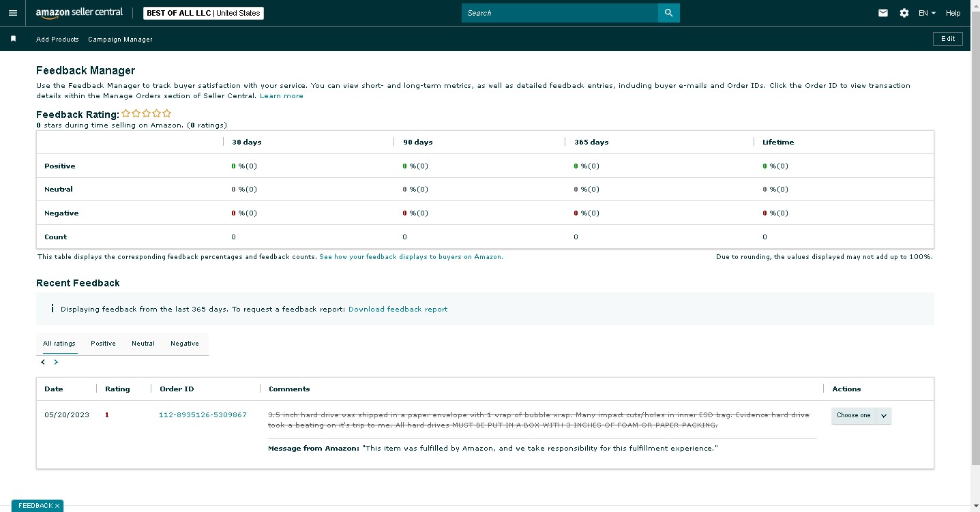The height and width of the screenshot is (512, 980).
Task: Open the mail messages icon
Action: pyautogui.click(x=883, y=13)
